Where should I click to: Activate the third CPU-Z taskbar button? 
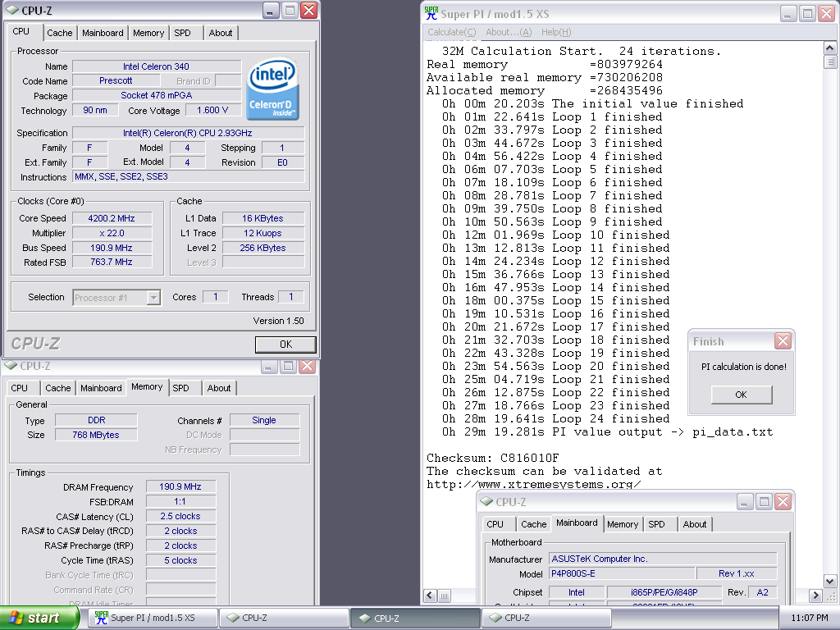546,618
